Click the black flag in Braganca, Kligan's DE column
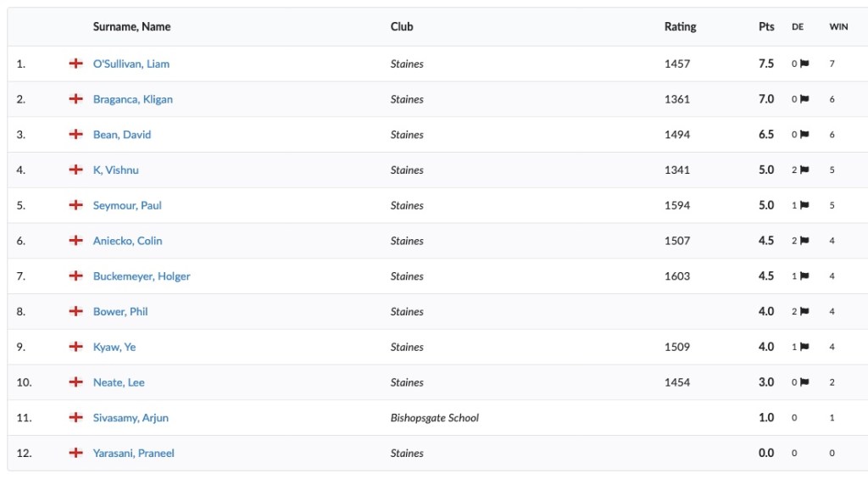The width and height of the screenshot is (868, 479). [804, 99]
